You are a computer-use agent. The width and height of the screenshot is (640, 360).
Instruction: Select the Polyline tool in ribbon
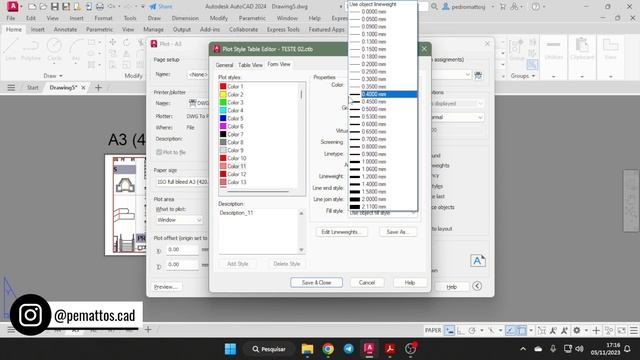coord(31,50)
